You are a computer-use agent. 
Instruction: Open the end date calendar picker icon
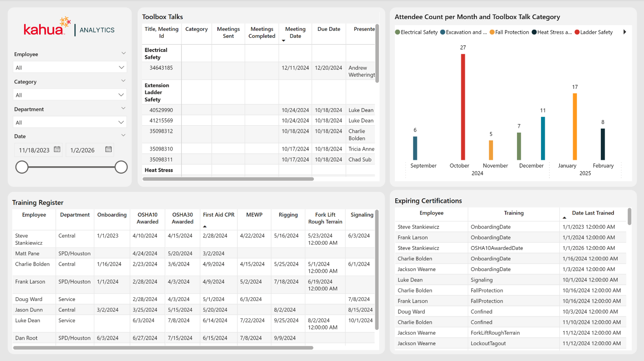pyautogui.click(x=109, y=149)
